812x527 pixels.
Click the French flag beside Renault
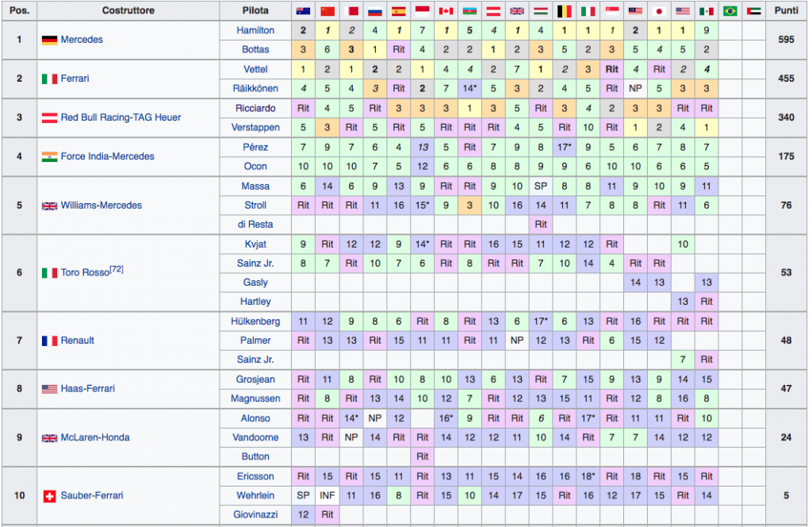click(x=49, y=341)
